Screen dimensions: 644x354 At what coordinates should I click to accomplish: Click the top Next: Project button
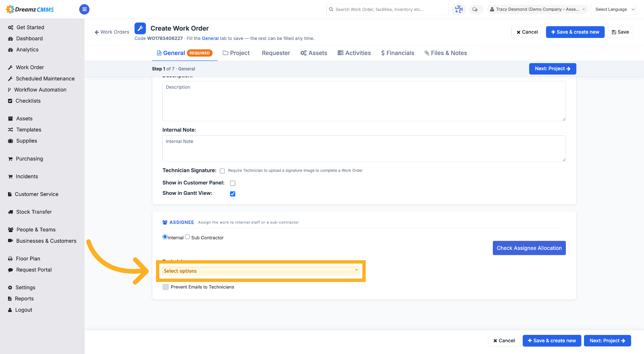(x=552, y=69)
